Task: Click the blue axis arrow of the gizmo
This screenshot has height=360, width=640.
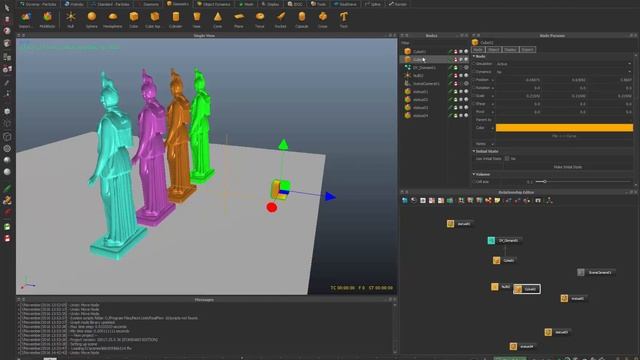Action: tap(330, 197)
